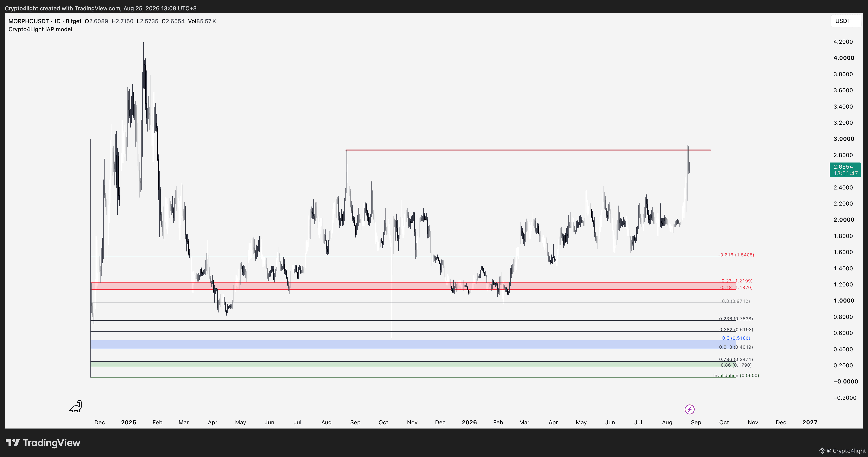
Task: Click the 0.2000 price axis label
Action: [843, 365]
